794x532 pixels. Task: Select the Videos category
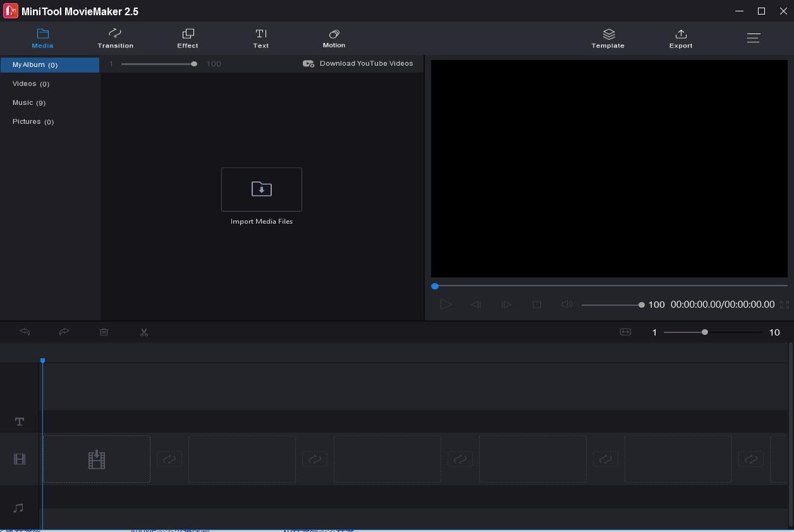50,83
